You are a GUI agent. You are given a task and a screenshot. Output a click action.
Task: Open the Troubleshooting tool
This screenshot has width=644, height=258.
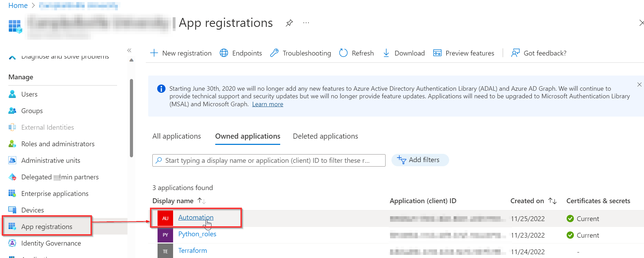(301, 53)
